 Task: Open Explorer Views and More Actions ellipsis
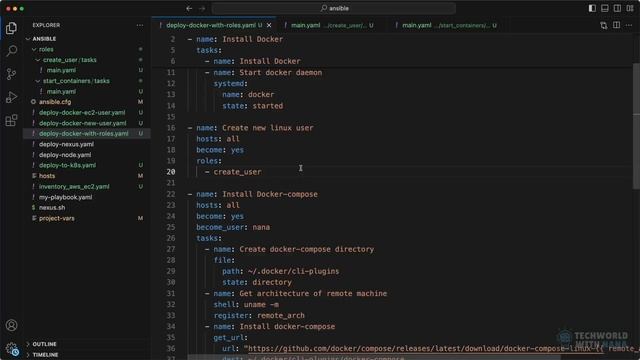[x=140, y=25]
